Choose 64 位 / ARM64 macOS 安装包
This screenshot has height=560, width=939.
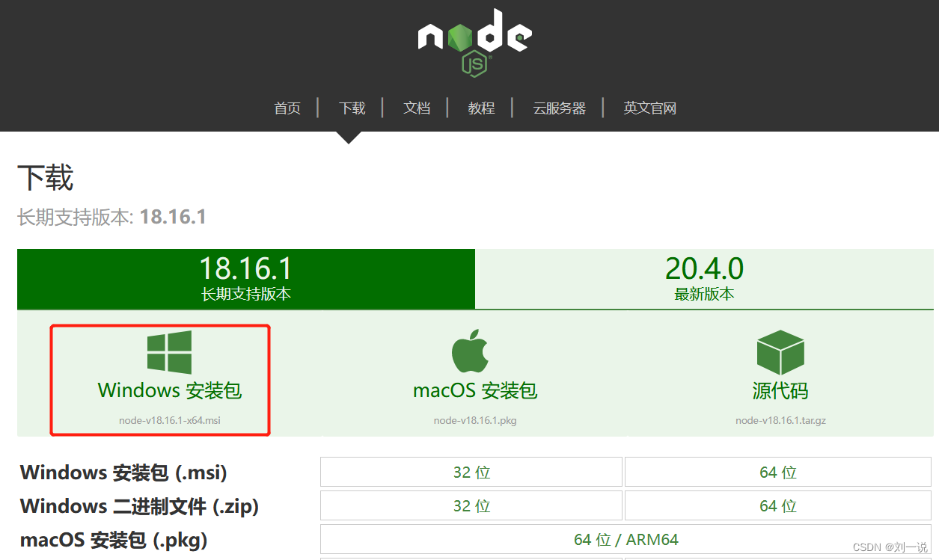click(626, 539)
